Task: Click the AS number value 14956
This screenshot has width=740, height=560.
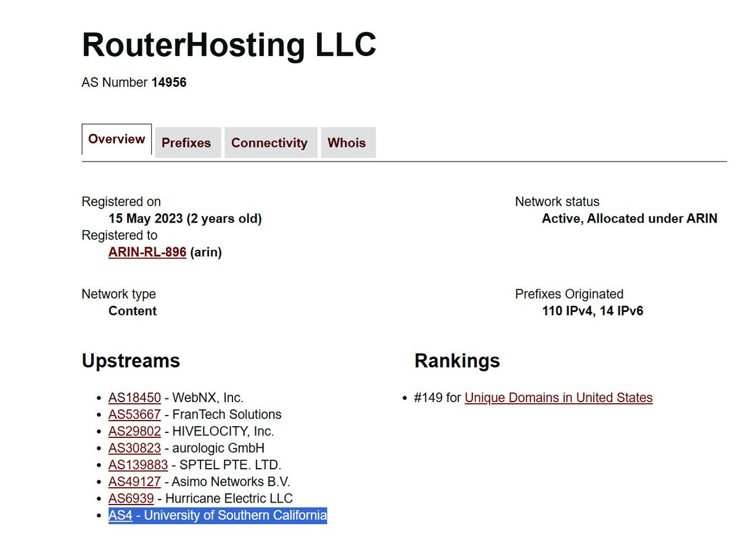Action: tap(169, 82)
